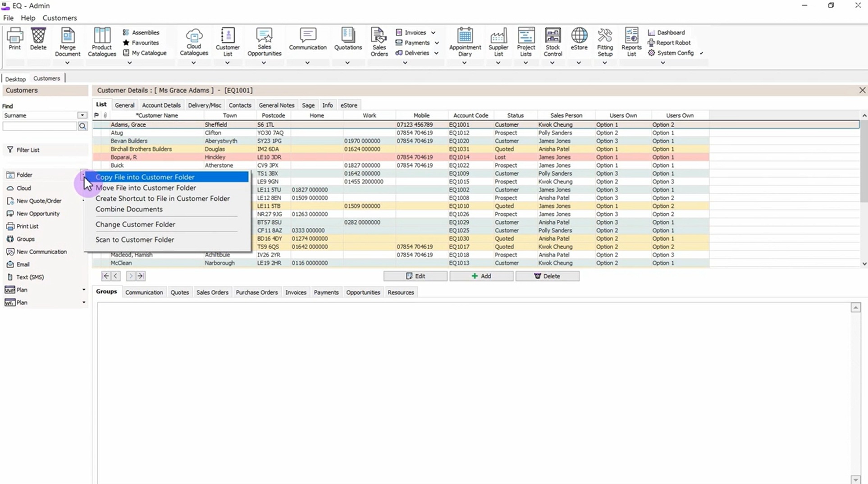The width and height of the screenshot is (868, 484).
Task: Expand the arrow below Customer List
Action: coord(227,63)
